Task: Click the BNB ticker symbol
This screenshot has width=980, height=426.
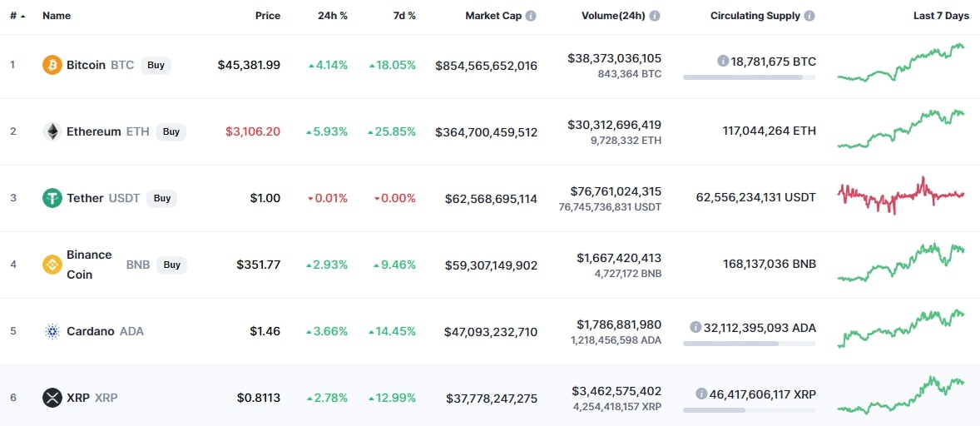Action: pos(138,265)
